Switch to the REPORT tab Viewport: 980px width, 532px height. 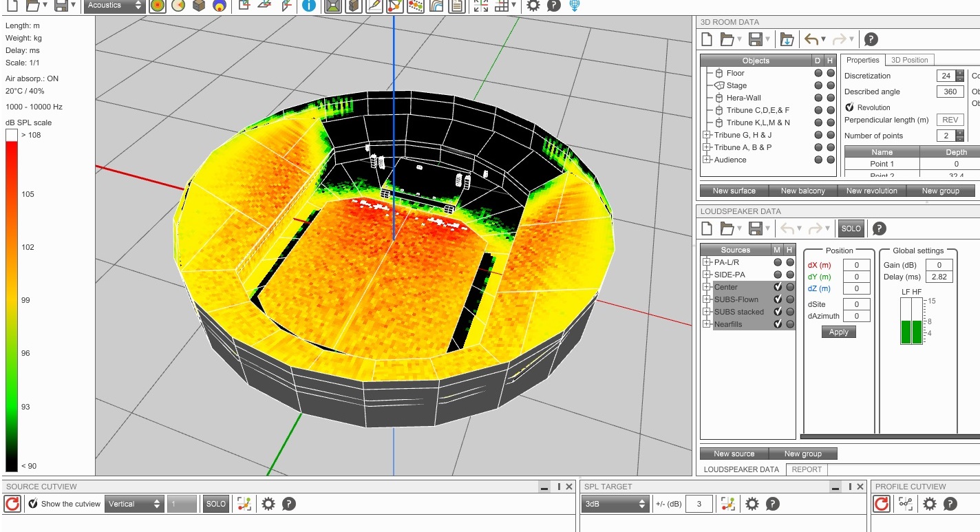[807, 469]
